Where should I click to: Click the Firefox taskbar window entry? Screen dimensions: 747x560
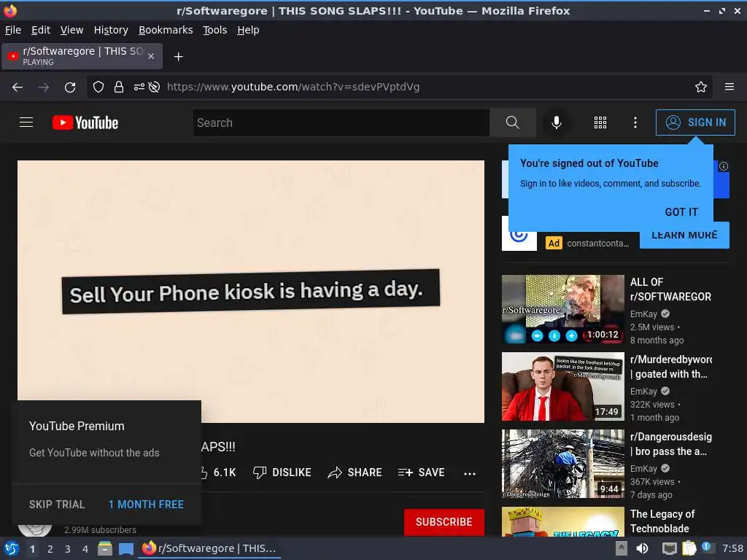(209, 548)
